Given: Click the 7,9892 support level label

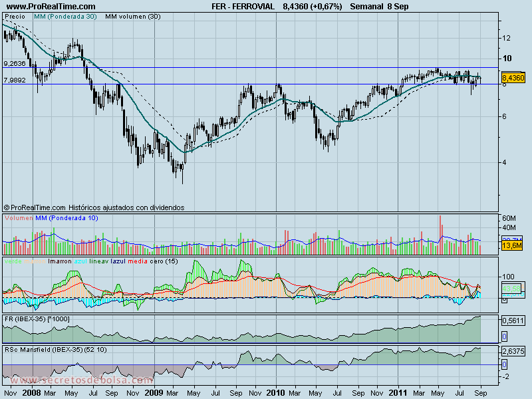Looking at the screenshot, I should click(x=15, y=80).
